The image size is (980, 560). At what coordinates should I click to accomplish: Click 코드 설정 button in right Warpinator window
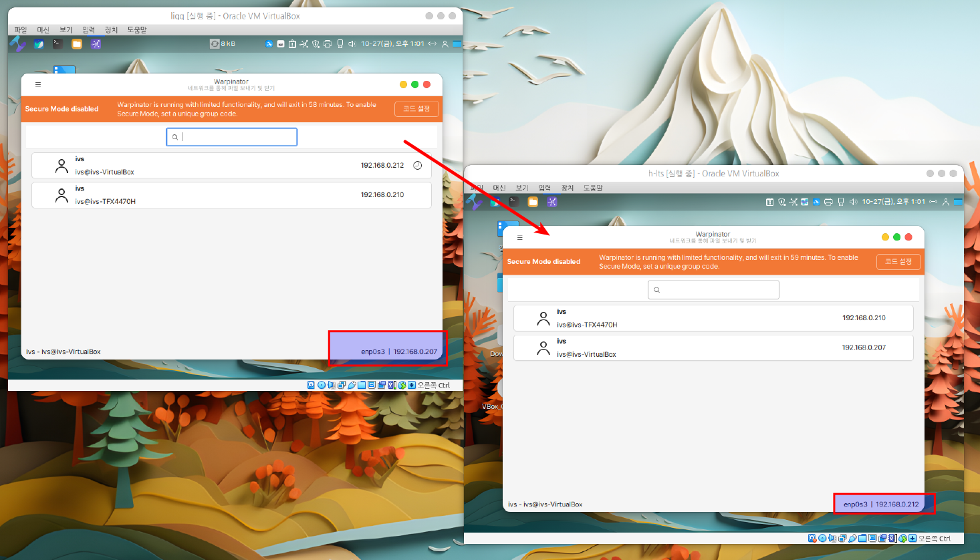click(x=898, y=262)
